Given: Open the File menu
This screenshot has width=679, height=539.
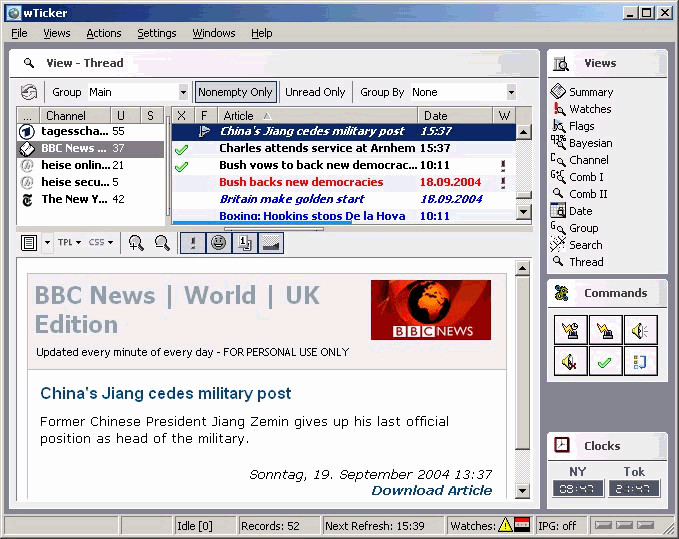Looking at the screenshot, I should tap(19, 33).
